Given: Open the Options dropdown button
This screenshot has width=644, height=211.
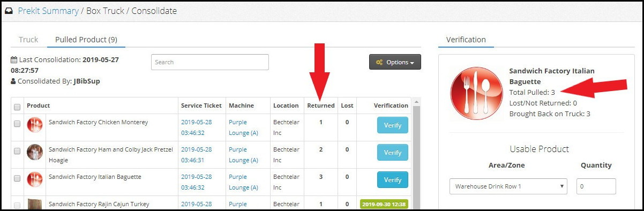Looking at the screenshot, I should [395, 62].
